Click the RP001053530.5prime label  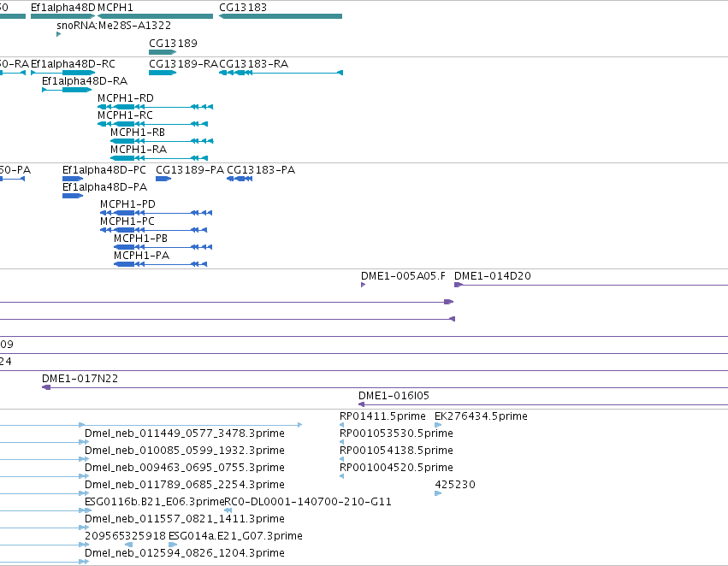click(x=396, y=433)
